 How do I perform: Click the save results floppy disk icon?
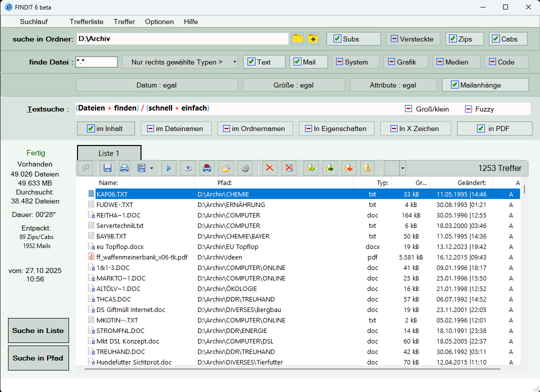tap(107, 168)
